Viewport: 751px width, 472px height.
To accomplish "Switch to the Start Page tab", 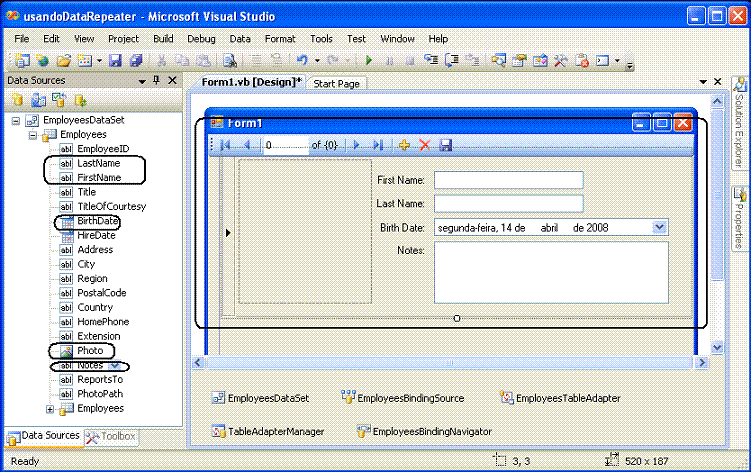I will (x=336, y=83).
